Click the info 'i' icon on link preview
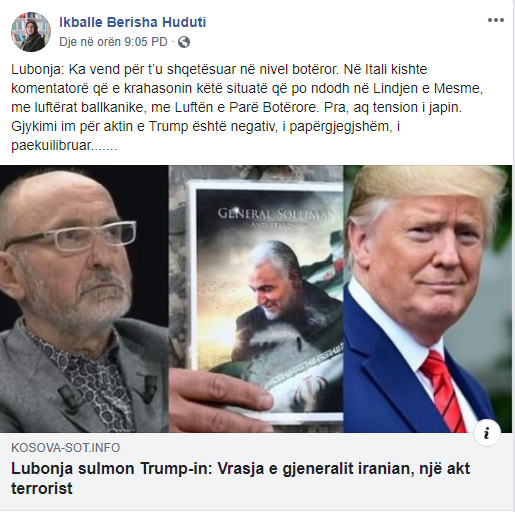 point(487,433)
